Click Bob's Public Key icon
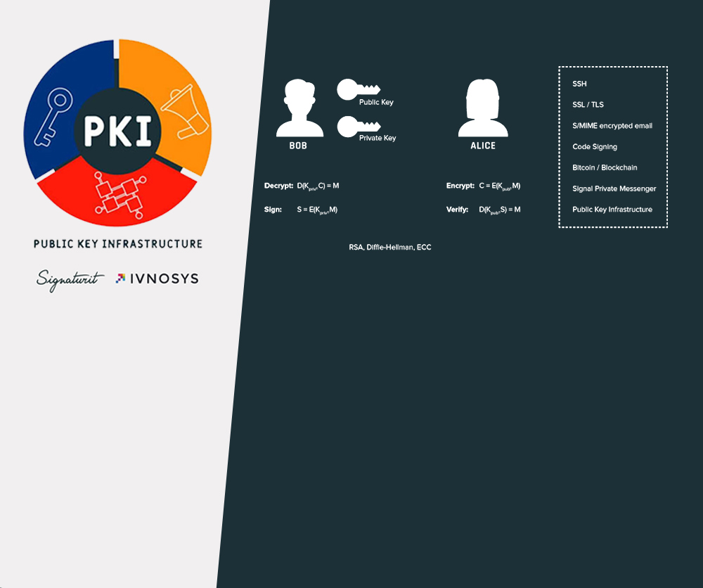This screenshot has height=588, width=703. click(358, 90)
